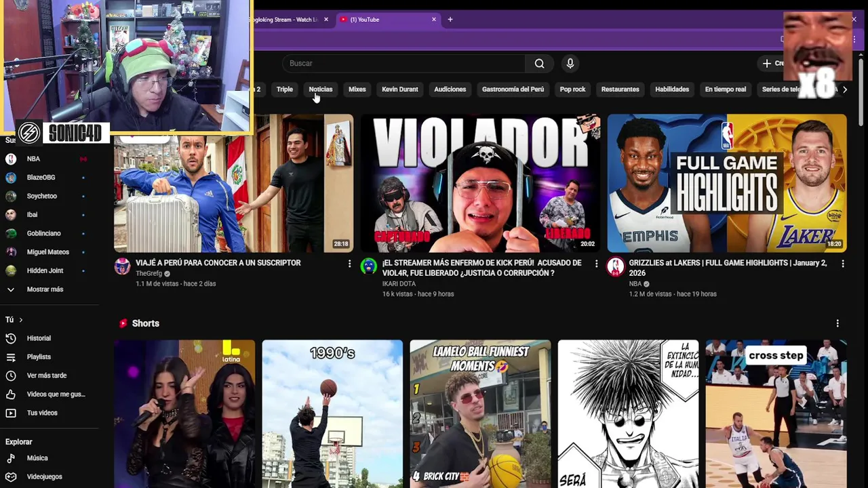This screenshot has width=868, height=488.
Task: Open LaMelo Ball Funniest Moments Short
Action: pos(480,414)
